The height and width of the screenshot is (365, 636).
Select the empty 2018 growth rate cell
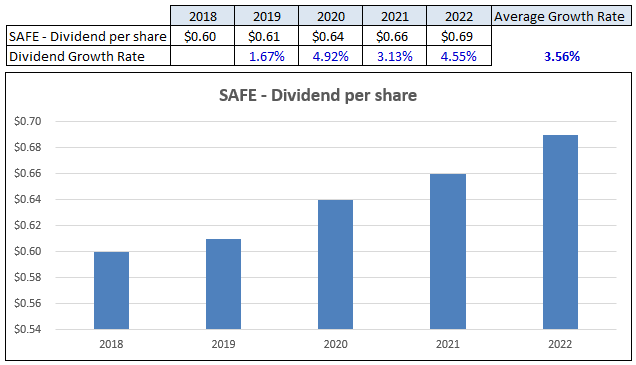point(202,56)
